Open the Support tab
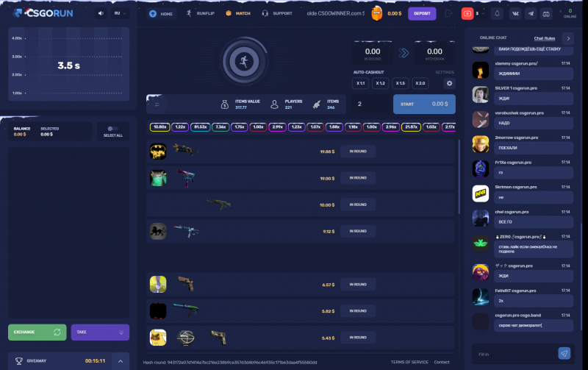 277,13
